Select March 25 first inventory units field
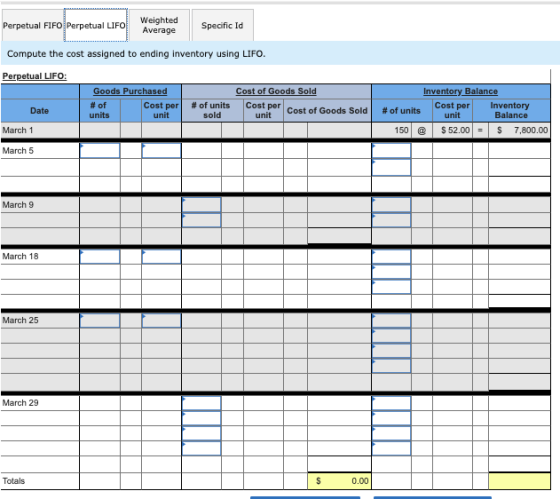The width and height of the screenshot is (560, 499). 391,320
